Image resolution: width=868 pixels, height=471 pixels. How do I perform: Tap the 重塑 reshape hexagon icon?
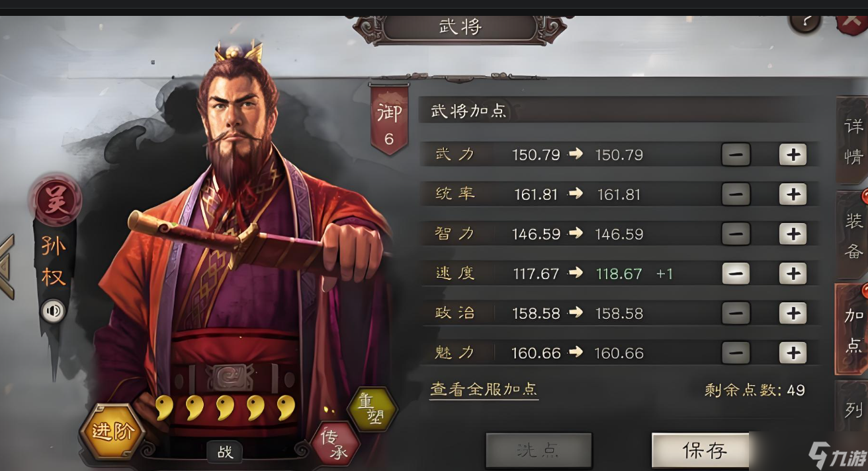click(x=372, y=409)
